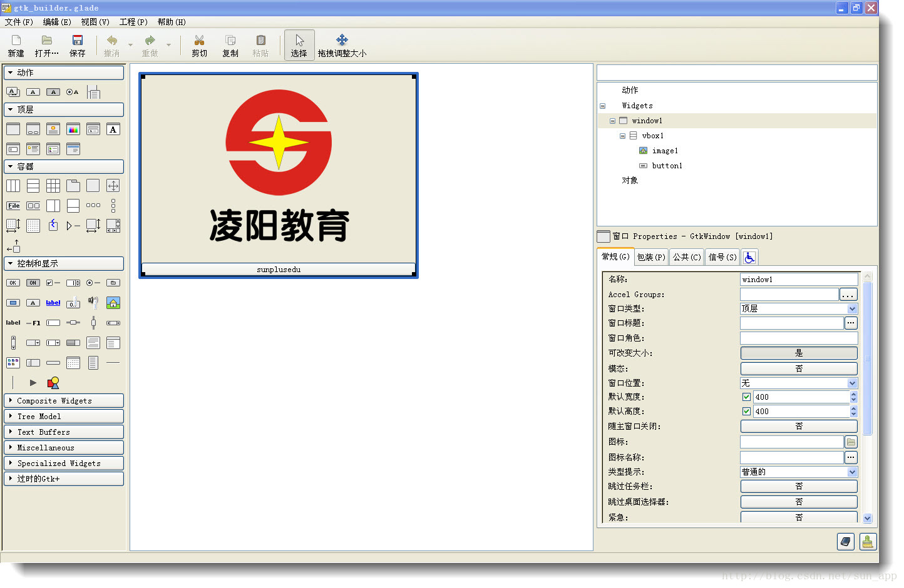Pick the Horizontal Box container icon
The width and height of the screenshot is (904, 588).
[13, 186]
